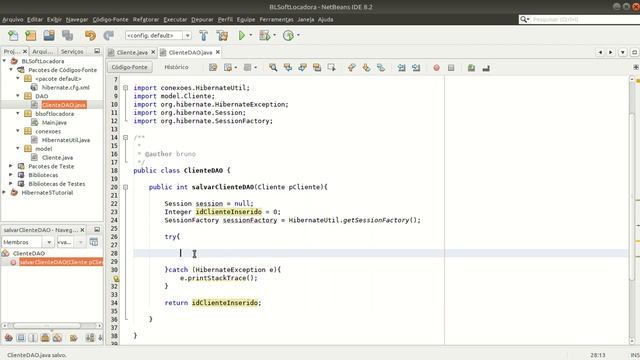Image resolution: width=640 pixels, height=360 pixels.
Task: Click the red Start Macro Recording icon
Action: [x=436, y=68]
